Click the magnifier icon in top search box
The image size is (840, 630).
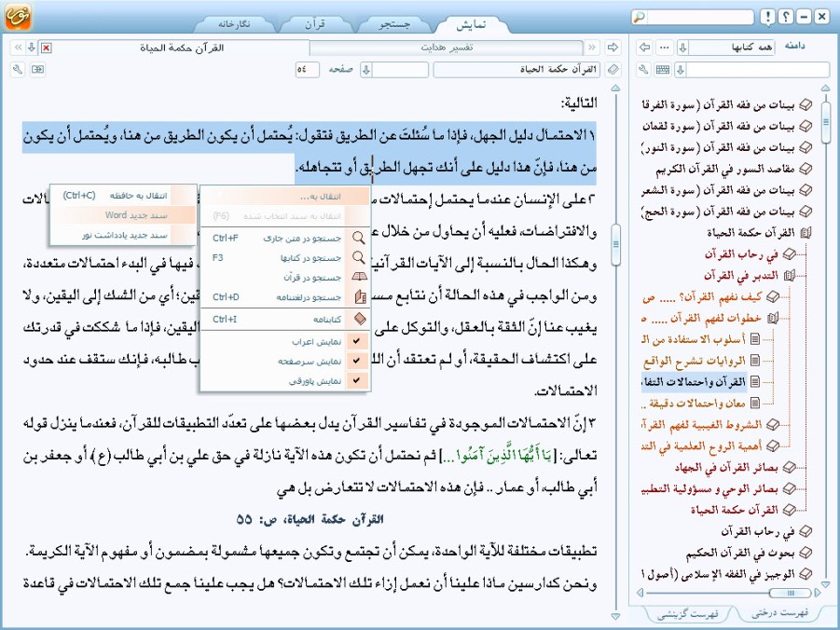pyautogui.click(x=640, y=17)
